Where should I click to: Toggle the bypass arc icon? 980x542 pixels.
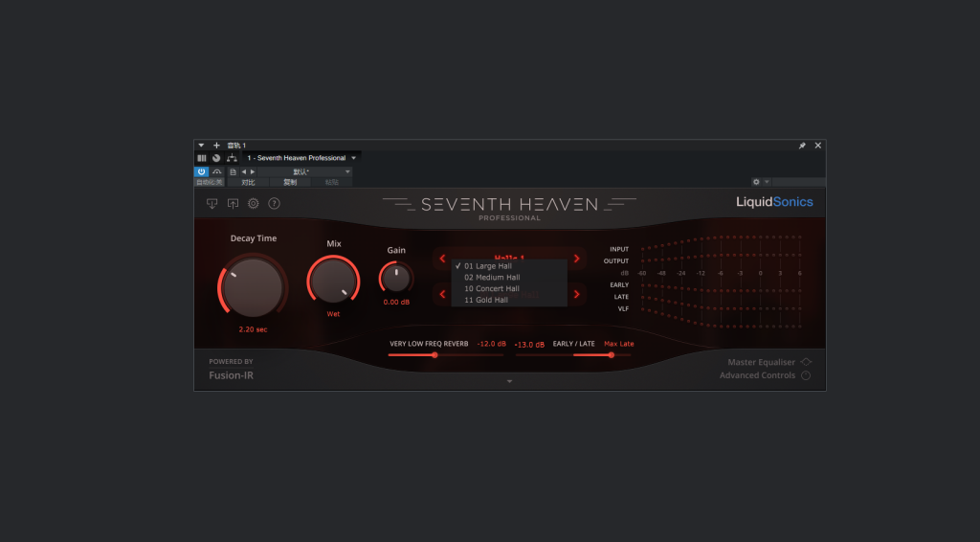pyautogui.click(x=217, y=171)
